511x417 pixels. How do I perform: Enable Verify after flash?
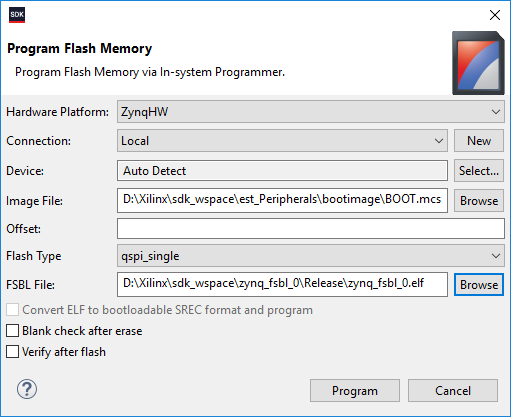13,352
